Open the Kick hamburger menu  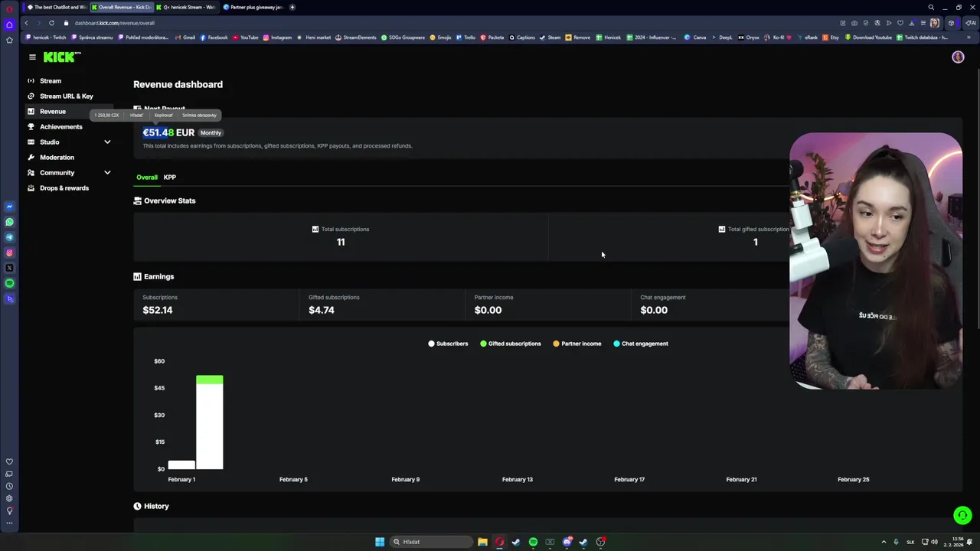click(32, 57)
